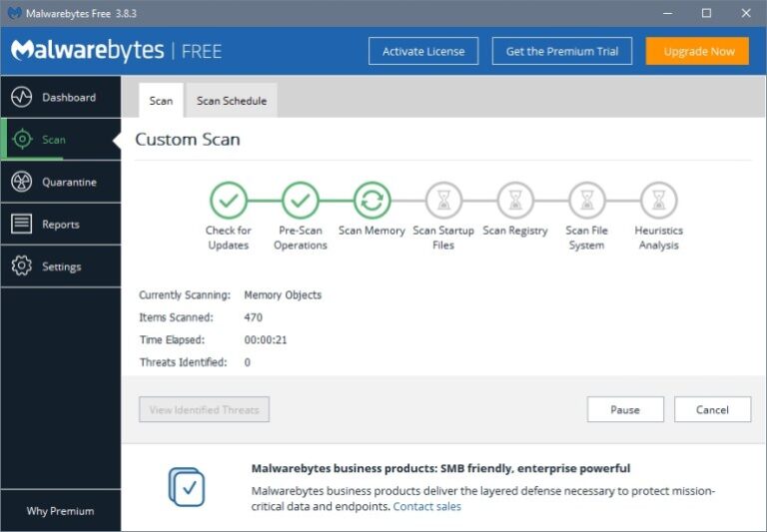Click the Heuristics Analysis hourglass icon

[x=658, y=200]
